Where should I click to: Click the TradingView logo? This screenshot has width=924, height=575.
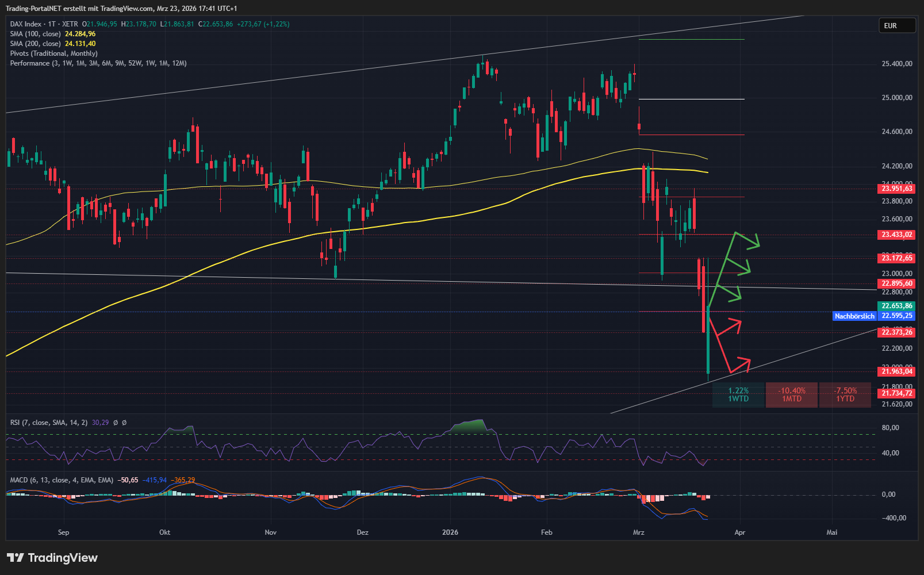52,558
